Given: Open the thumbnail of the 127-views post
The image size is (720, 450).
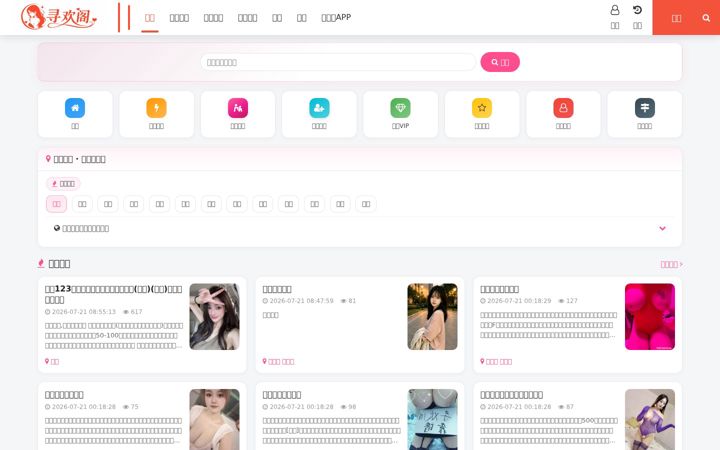Looking at the screenshot, I should pos(650,316).
